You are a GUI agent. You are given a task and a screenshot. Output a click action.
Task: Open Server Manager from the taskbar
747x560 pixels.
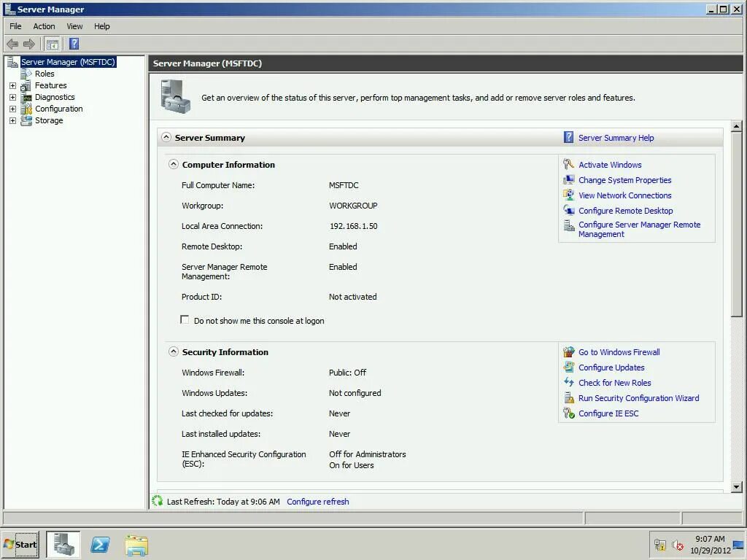[63, 544]
